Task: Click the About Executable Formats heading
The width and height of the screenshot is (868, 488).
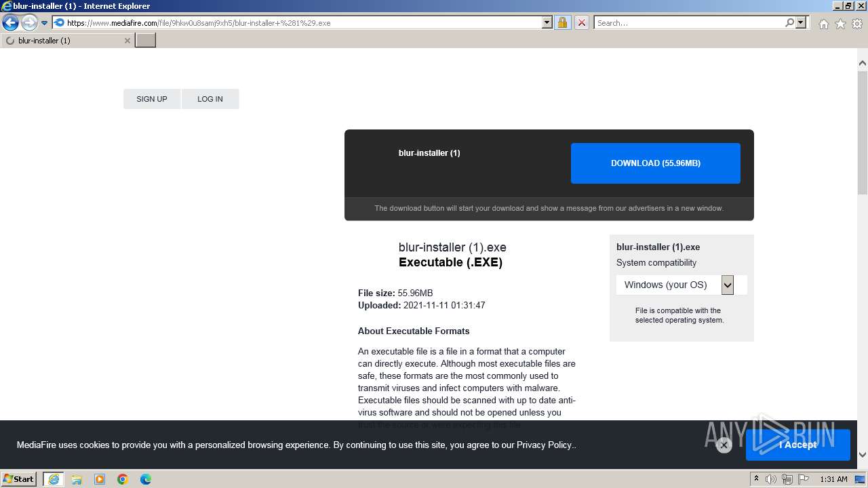Action: 414,331
